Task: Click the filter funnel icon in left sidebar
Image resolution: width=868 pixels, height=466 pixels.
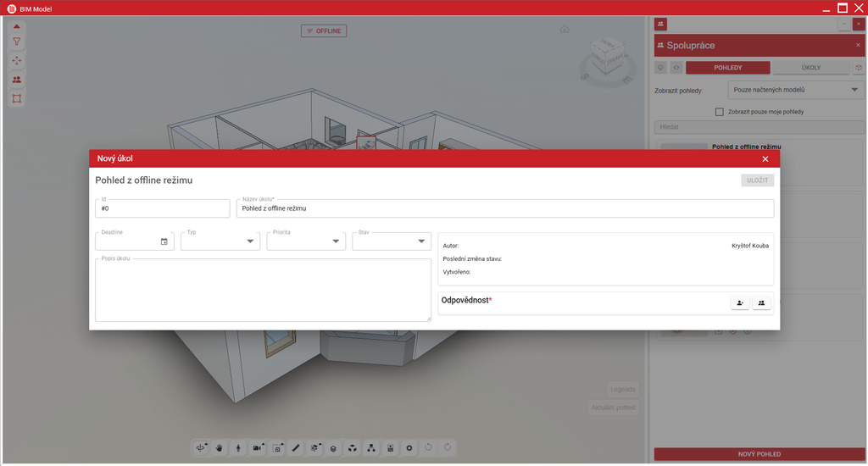Action: (x=17, y=42)
